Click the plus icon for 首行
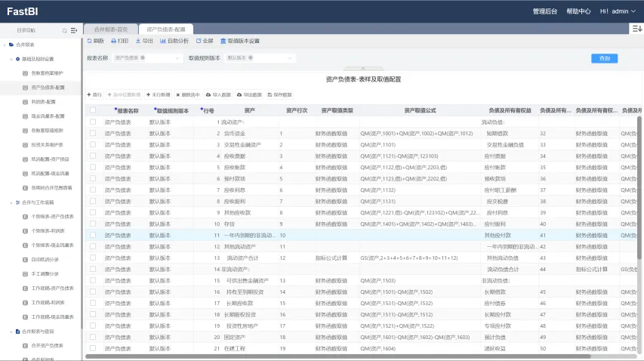Image resolution: width=644 pixels, height=361 pixels. [89, 95]
